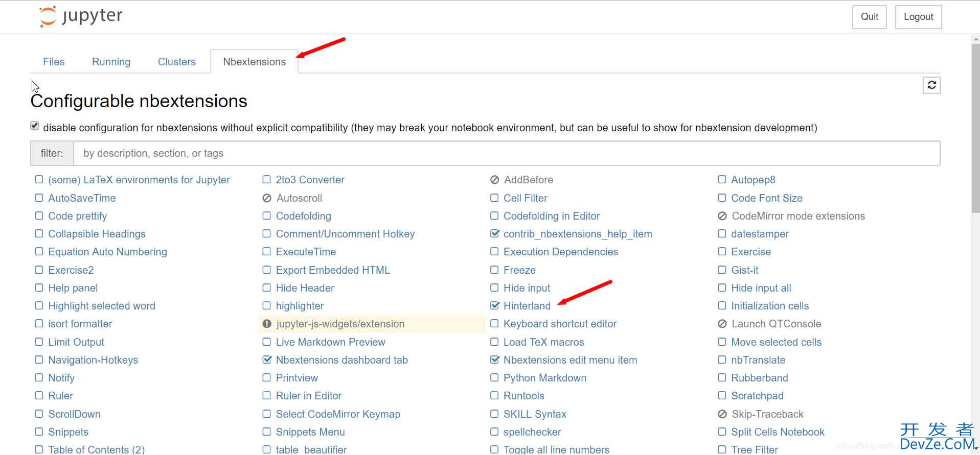Switch to the Files tab
The image size is (980, 455).
coord(54,62)
